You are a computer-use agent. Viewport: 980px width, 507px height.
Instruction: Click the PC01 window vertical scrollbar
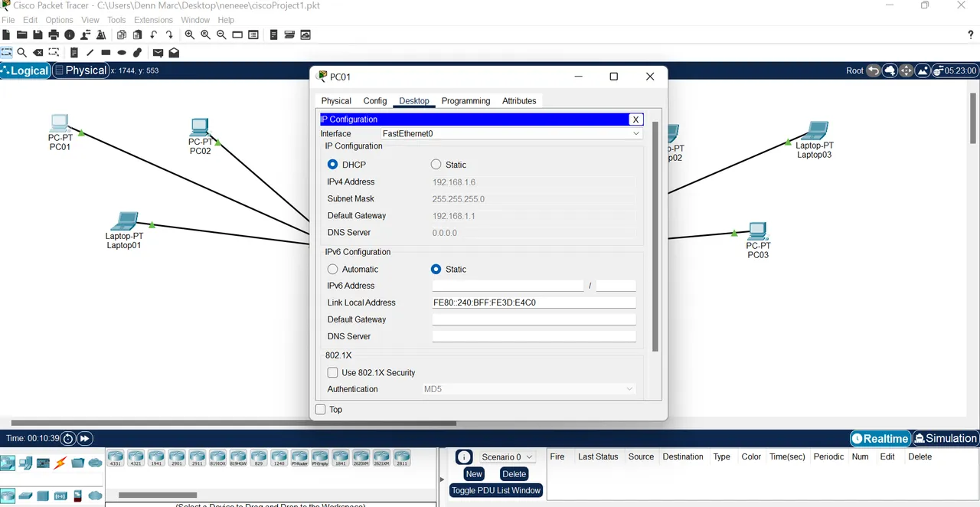[655, 236]
